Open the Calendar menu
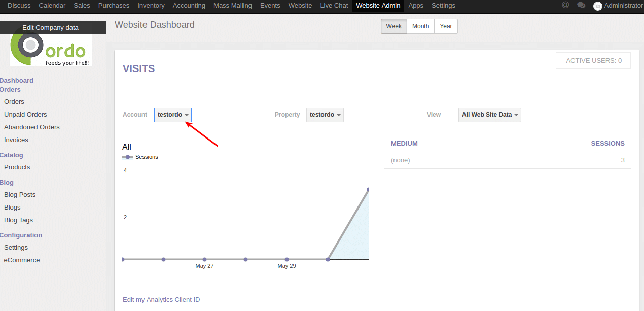This screenshot has height=311, width=644. 52,6
